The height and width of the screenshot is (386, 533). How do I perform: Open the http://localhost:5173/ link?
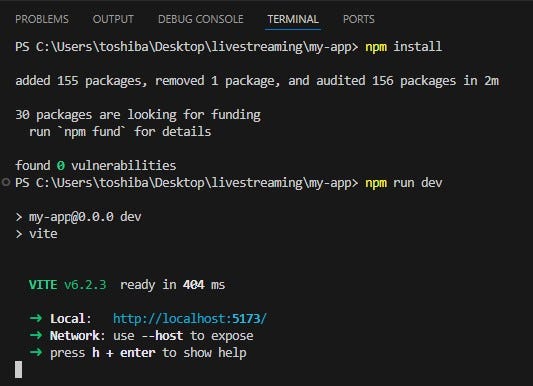(190, 319)
